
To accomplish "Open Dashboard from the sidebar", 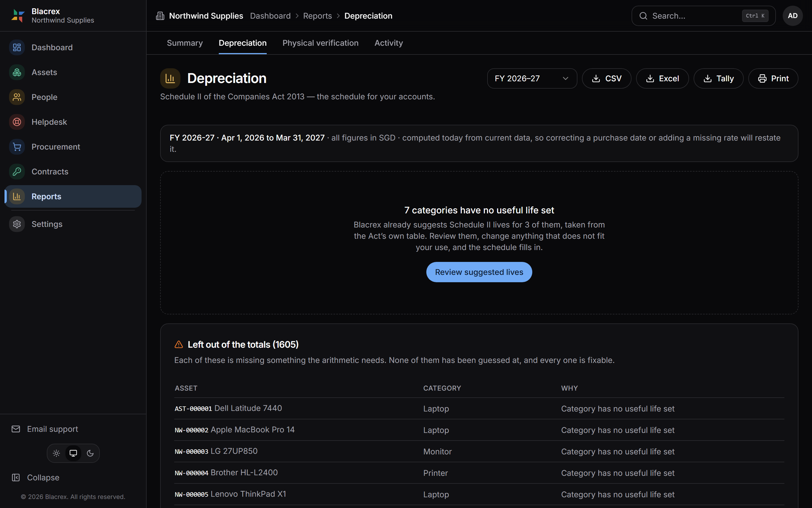I will (73, 47).
